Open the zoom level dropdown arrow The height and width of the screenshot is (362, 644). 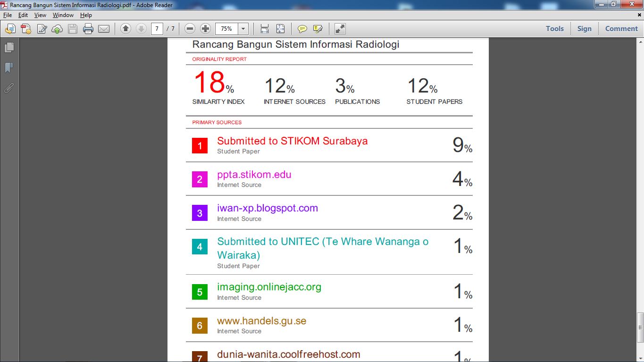243,29
